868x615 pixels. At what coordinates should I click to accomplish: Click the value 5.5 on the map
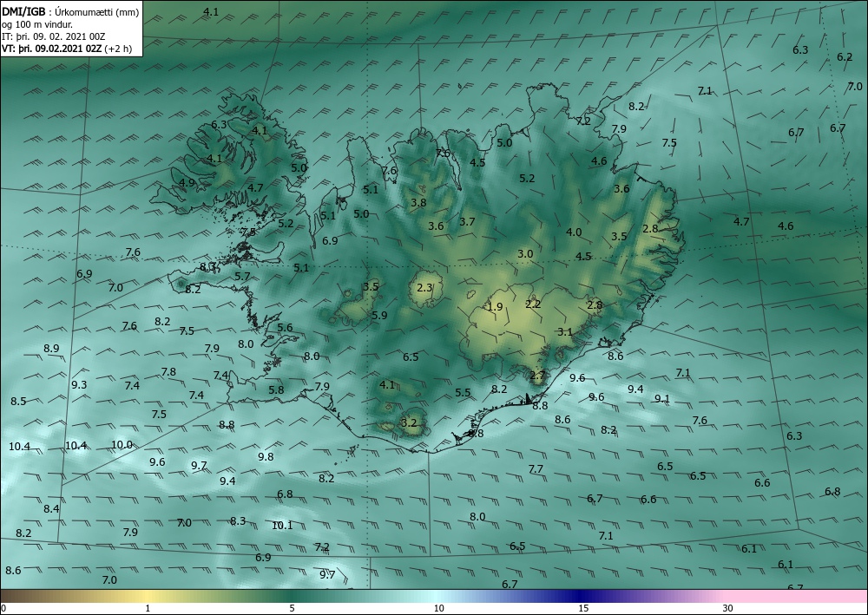[x=463, y=393]
